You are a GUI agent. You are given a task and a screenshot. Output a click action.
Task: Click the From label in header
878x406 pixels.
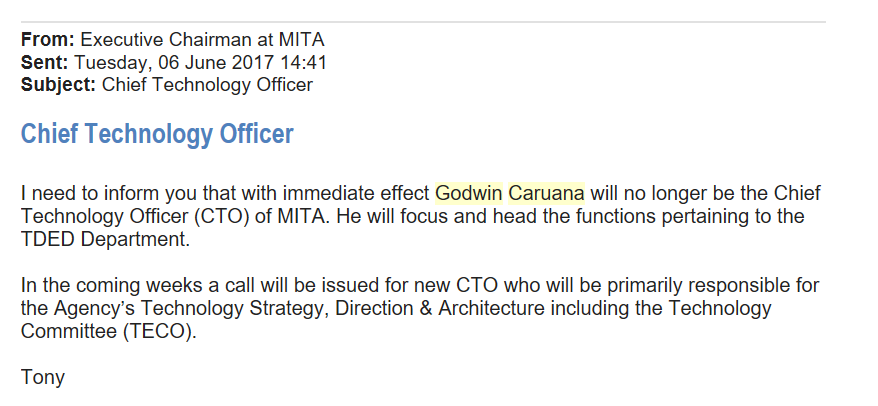click(x=48, y=40)
